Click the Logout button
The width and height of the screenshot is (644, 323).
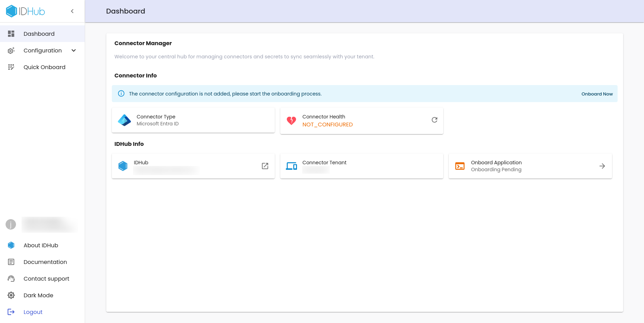[x=33, y=312]
